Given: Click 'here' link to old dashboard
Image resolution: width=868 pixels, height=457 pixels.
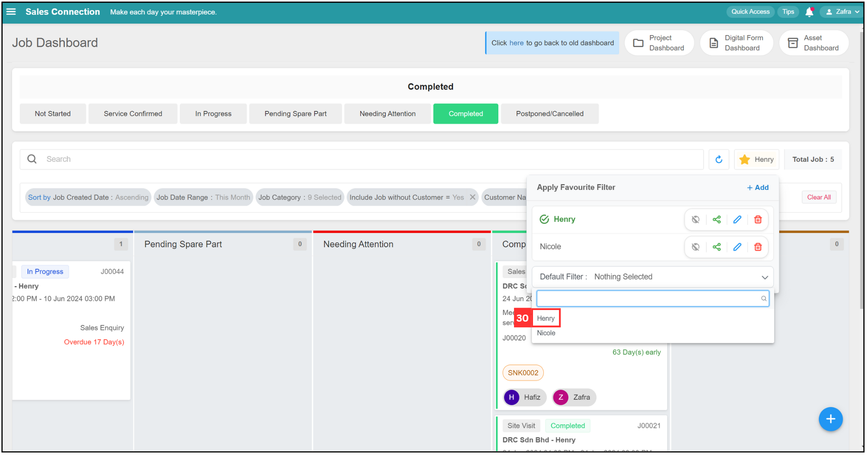Looking at the screenshot, I should coord(516,43).
